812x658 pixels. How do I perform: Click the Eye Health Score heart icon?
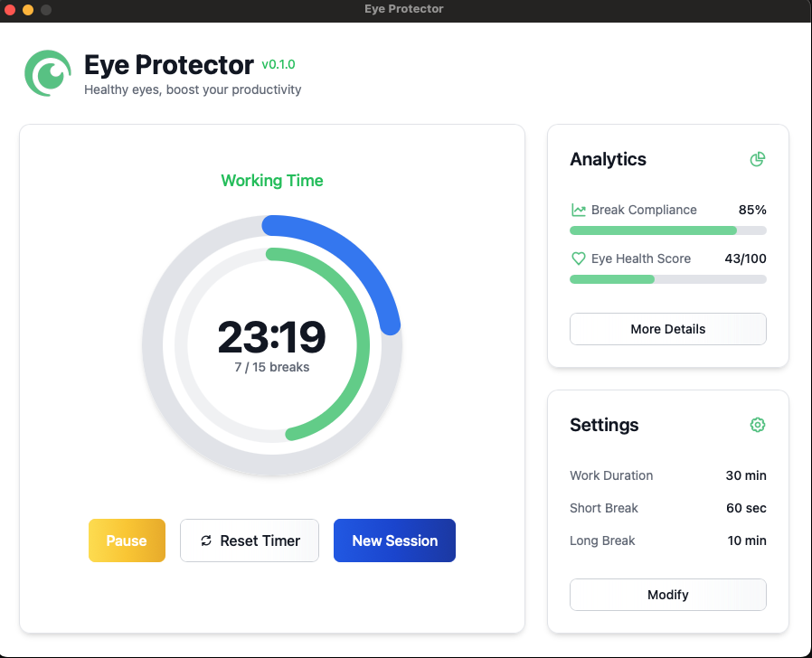[579, 258]
